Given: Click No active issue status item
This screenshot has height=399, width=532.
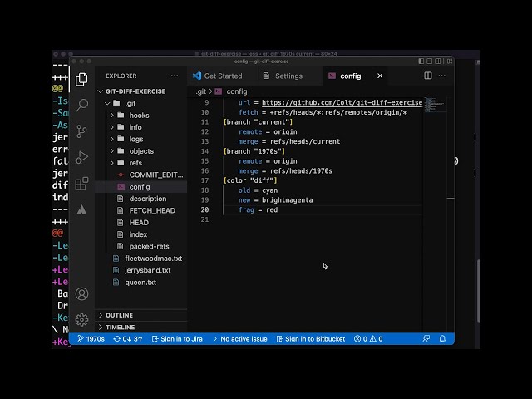Looking at the screenshot, I should (x=240, y=339).
